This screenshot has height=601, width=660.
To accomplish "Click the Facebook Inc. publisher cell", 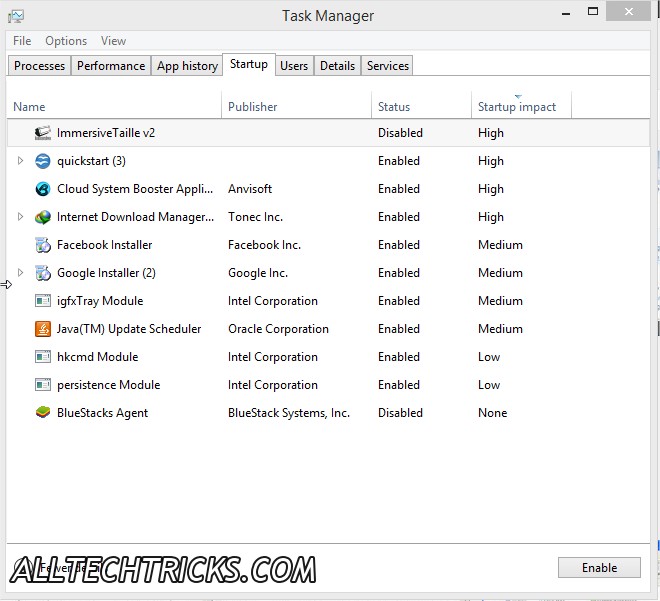I will [x=264, y=245].
